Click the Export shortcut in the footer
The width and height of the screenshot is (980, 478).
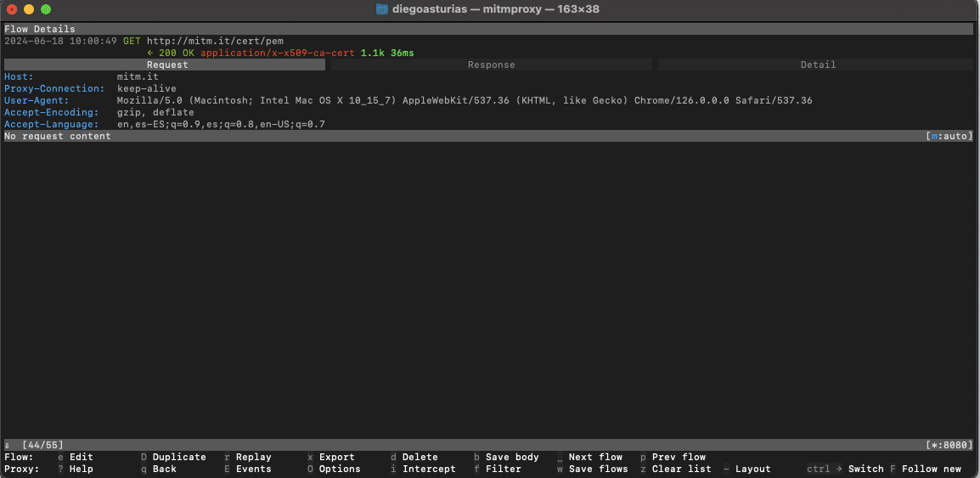coord(330,457)
